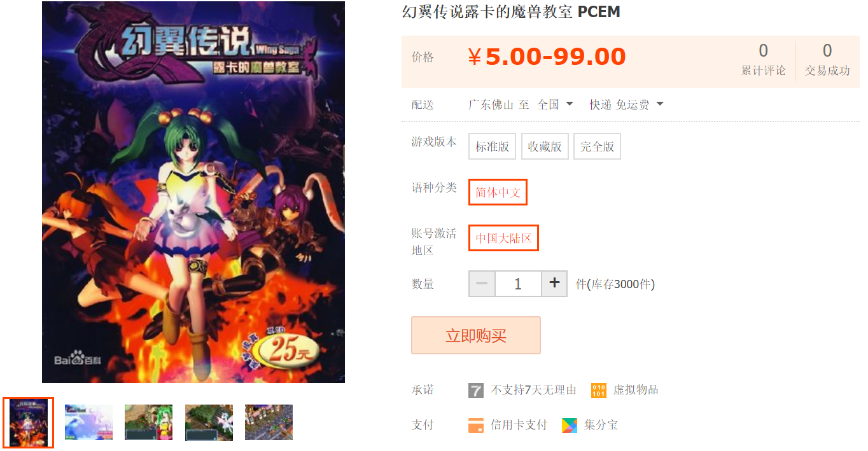
Task: Click the 集分宝 colorful logo icon
Action: point(570,426)
